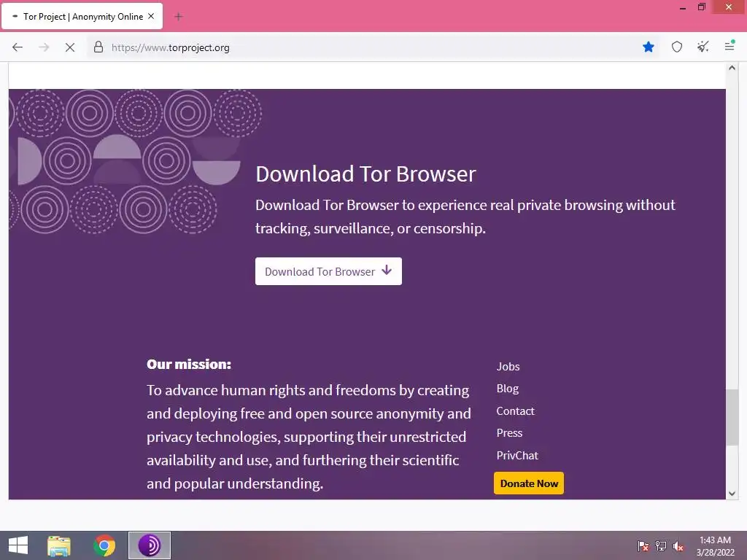This screenshot has width=747, height=560.
Task: Minimize the browser window
Action: point(683,7)
